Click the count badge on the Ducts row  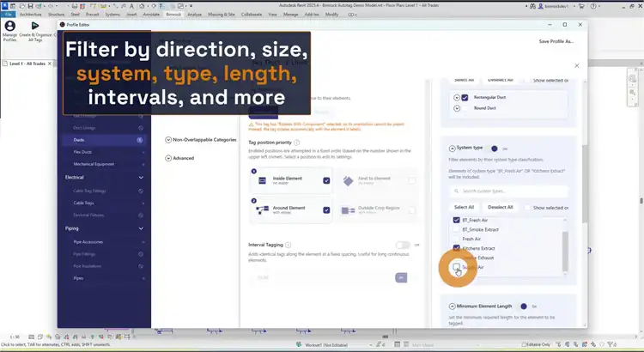point(140,140)
